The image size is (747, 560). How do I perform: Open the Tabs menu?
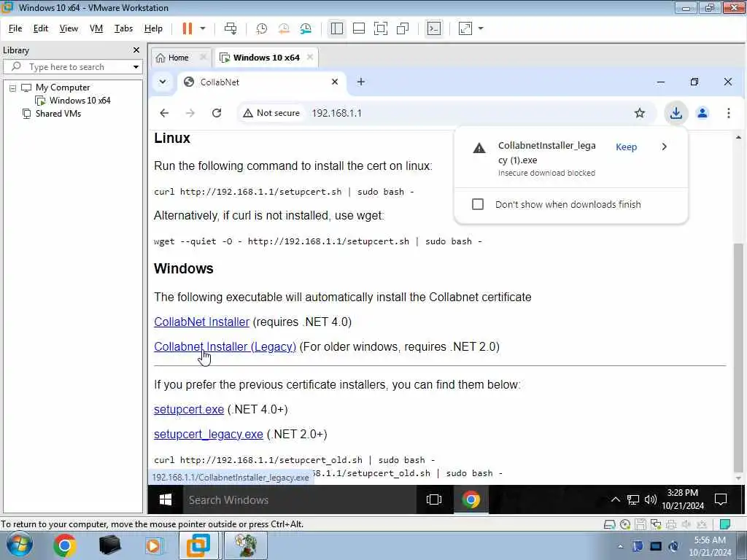[123, 28]
